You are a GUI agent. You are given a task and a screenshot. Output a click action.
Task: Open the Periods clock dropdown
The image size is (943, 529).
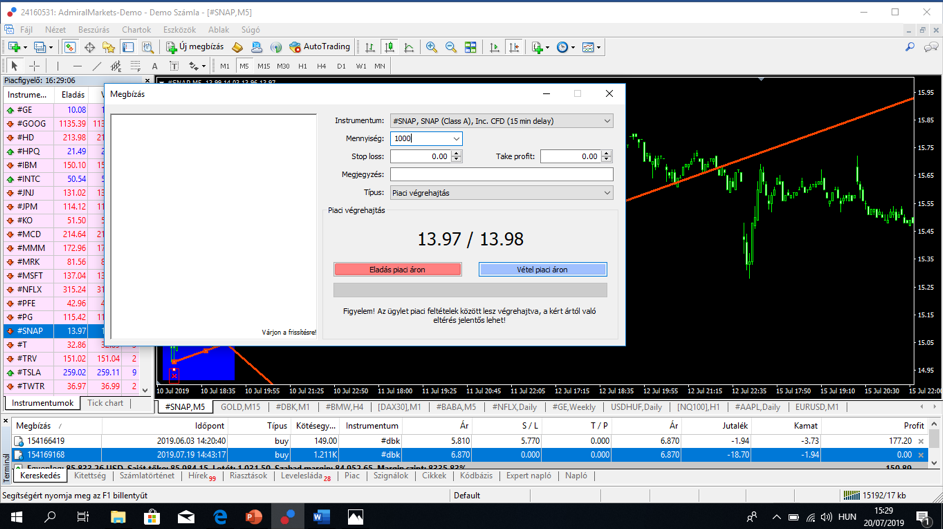click(x=565, y=47)
